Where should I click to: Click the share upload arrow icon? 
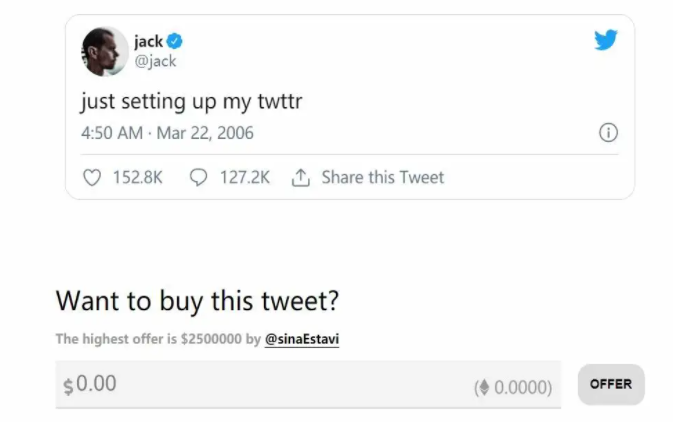tap(300, 177)
